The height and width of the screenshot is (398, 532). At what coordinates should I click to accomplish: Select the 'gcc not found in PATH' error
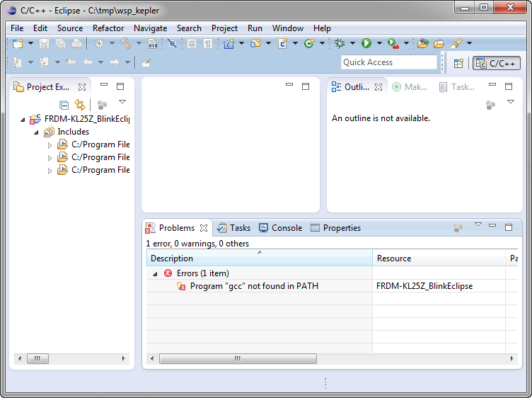click(253, 286)
